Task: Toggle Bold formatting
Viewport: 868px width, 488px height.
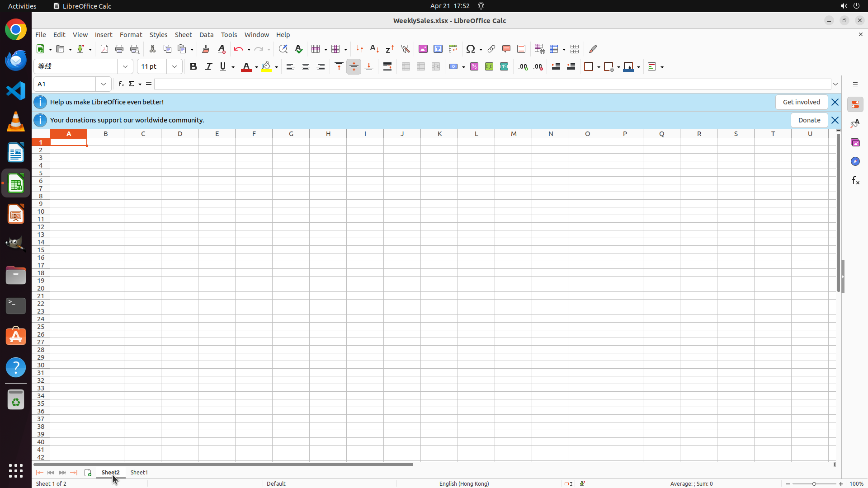Action: [193, 67]
